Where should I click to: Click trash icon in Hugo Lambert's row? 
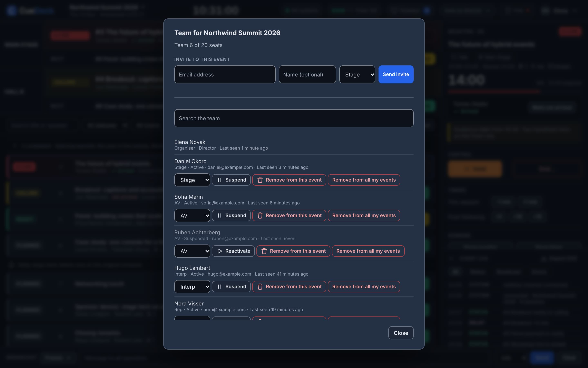tap(260, 286)
